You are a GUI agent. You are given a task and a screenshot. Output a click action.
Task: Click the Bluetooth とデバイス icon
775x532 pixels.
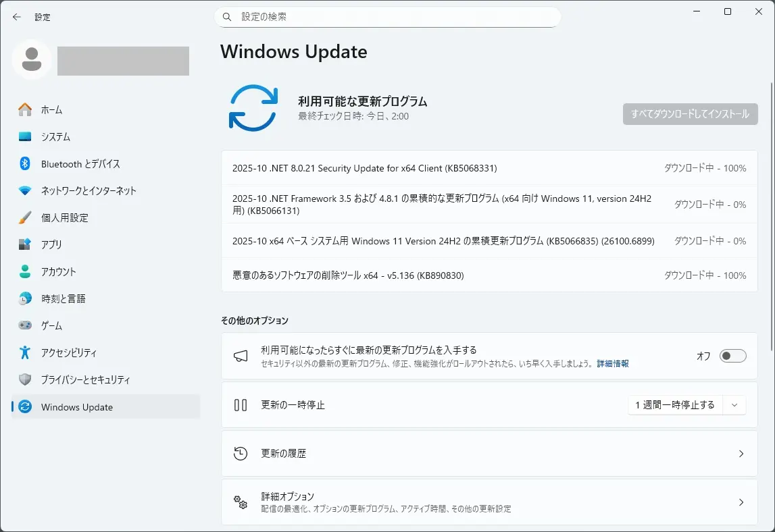click(x=25, y=163)
